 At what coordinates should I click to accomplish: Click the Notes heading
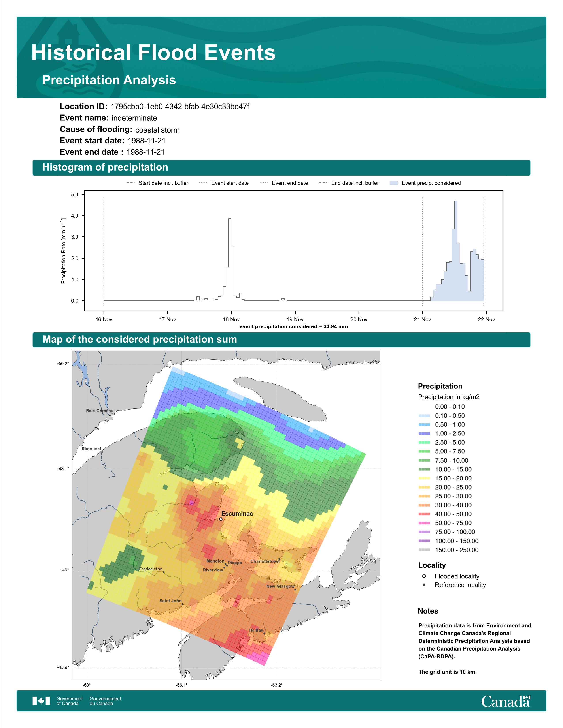point(428,611)
